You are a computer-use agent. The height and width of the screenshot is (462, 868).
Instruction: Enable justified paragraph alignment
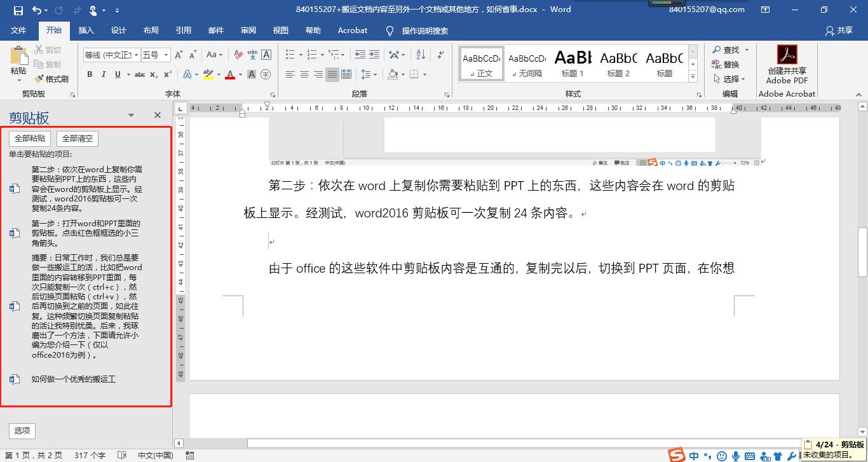[x=332, y=75]
